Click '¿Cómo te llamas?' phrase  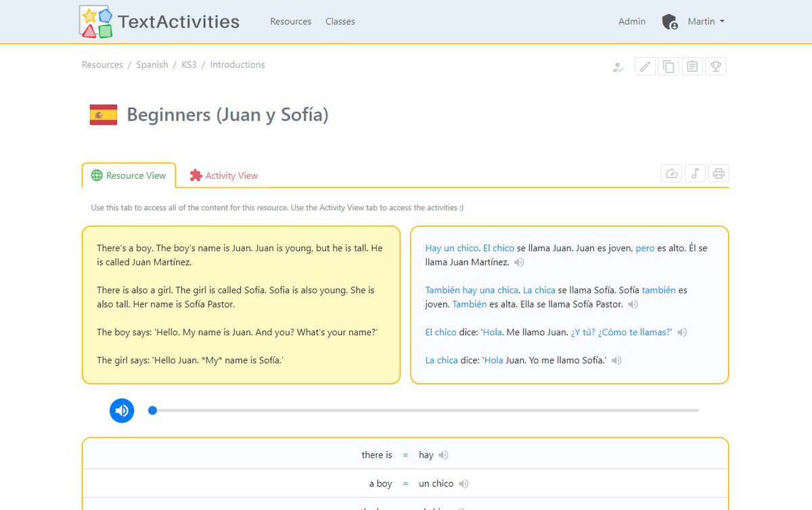pos(633,333)
